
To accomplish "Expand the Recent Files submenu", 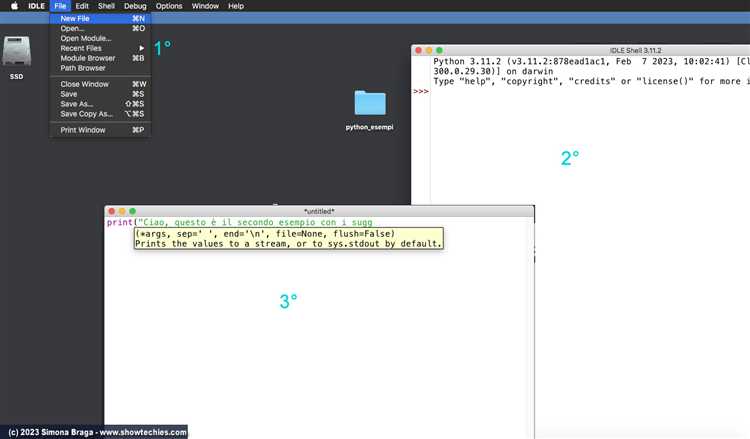I will (100, 48).
